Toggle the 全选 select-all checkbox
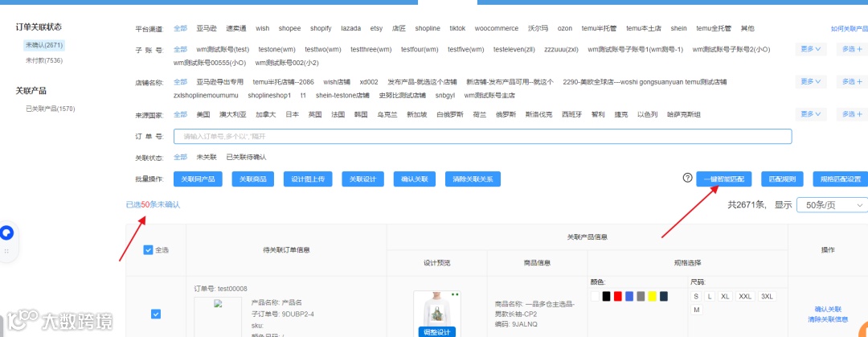Screen dimensions: 868x337 [x=148, y=250]
